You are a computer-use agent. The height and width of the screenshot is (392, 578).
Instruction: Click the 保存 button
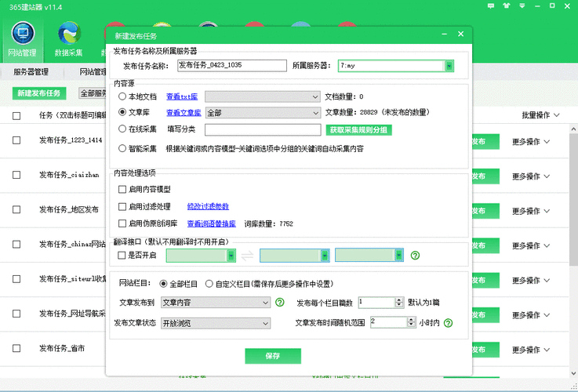click(273, 356)
